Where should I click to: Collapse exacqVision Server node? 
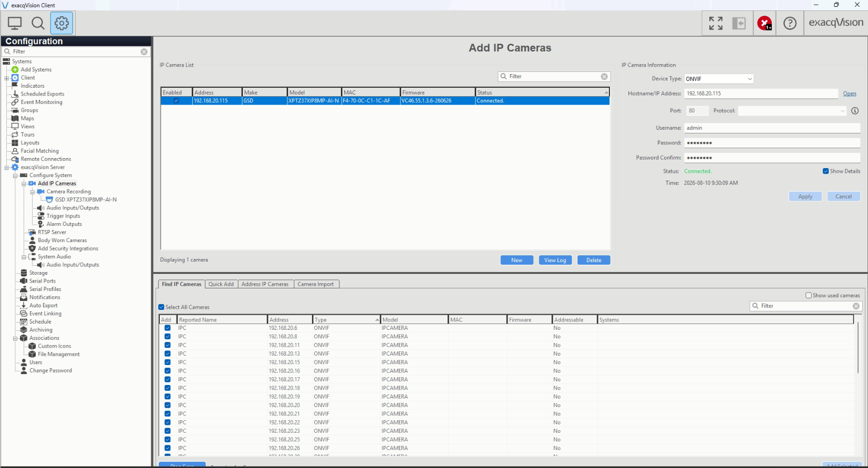[x=7, y=168]
